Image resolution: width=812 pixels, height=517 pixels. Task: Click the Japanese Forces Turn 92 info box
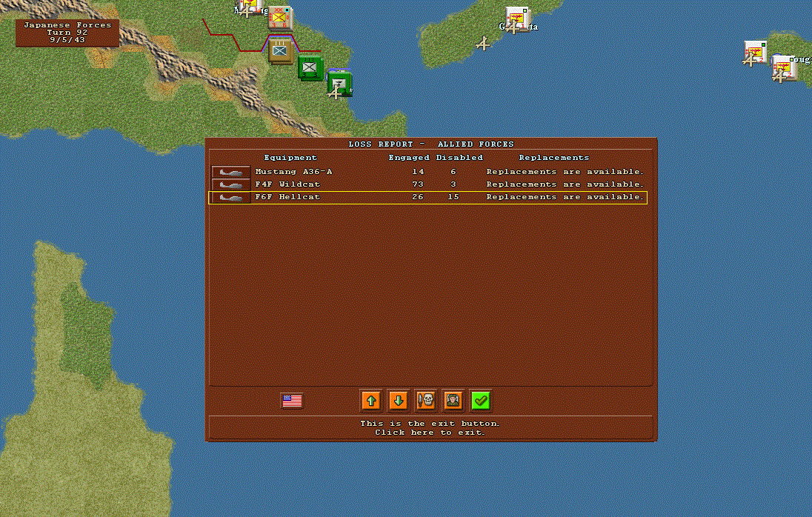click(x=67, y=33)
